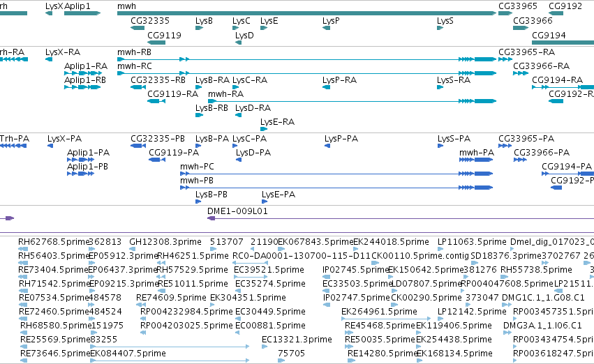This screenshot has height=364, width=594.
Task: Click the CG33966 gene label
Action: coord(533,21)
